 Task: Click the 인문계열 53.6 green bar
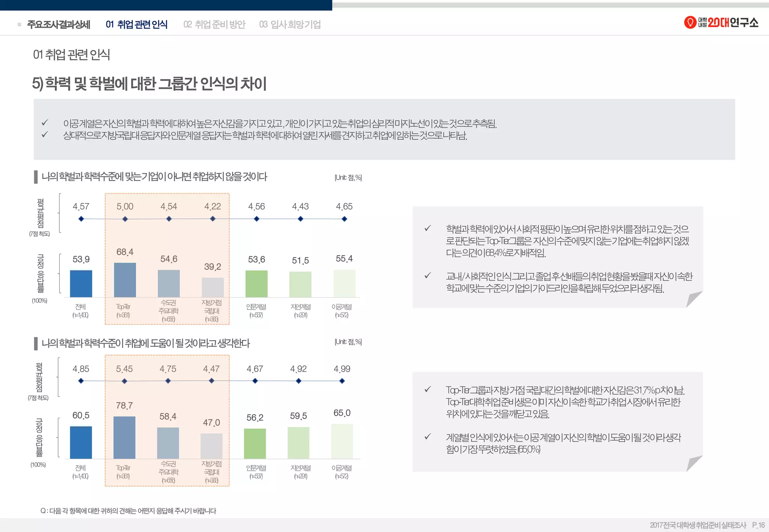pyautogui.click(x=256, y=284)
